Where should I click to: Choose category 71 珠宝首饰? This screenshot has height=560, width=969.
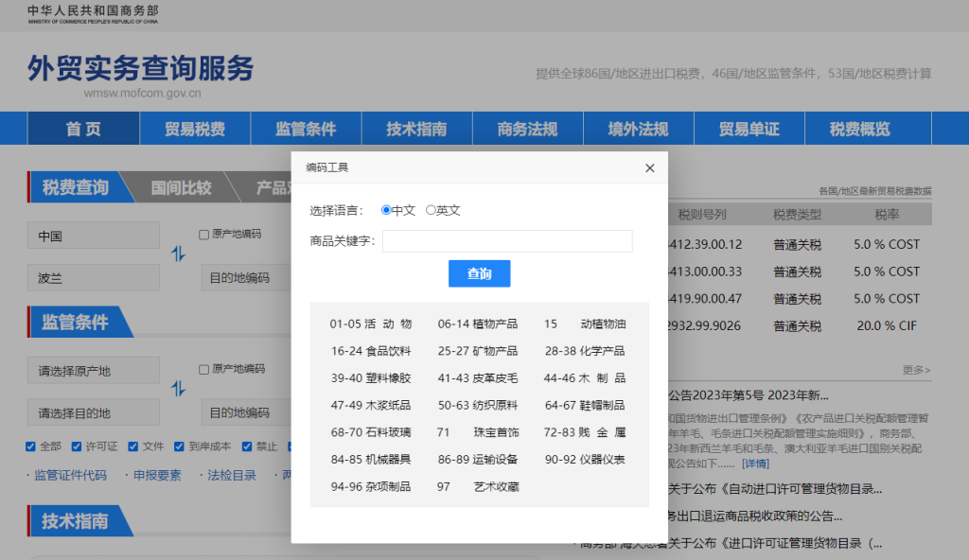pos(478,432)
